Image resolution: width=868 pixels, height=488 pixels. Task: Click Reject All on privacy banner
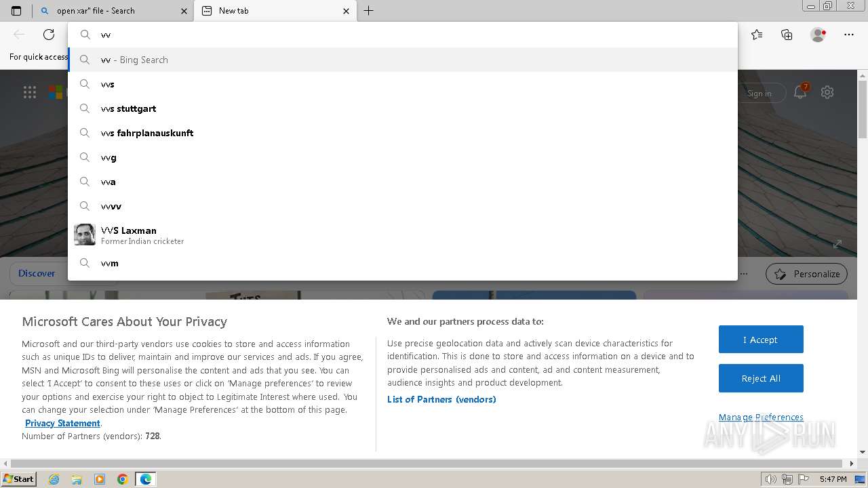coord(761,378)
